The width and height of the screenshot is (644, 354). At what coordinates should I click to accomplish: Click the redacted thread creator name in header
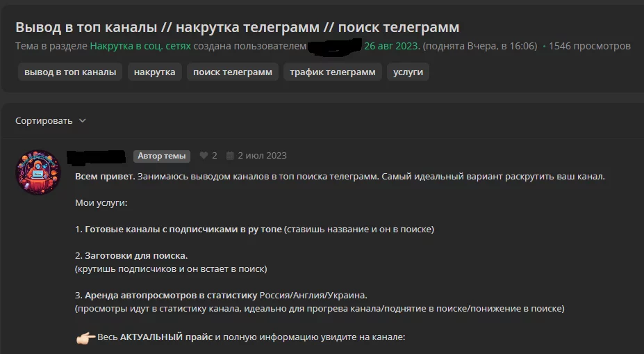click(334, 47)
